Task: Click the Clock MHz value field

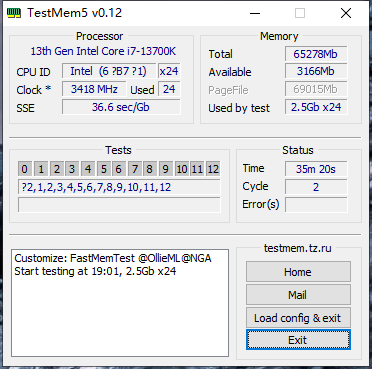Action: tap(94, 89)
